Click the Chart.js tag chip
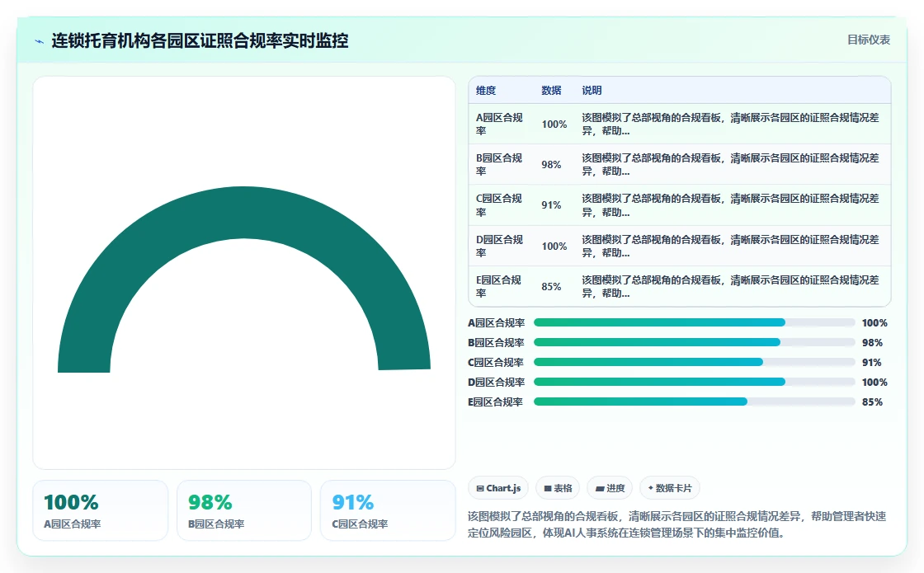 coord(498,488)
